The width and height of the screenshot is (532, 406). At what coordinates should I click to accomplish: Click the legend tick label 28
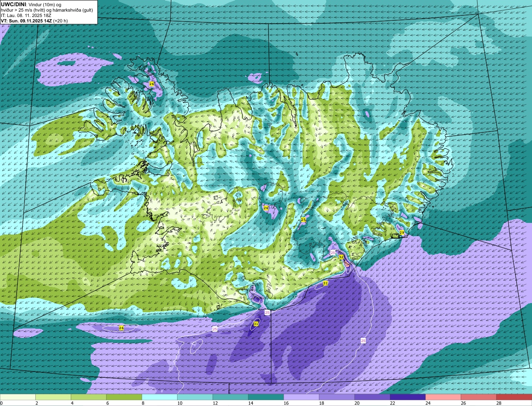tap(499, 403)
